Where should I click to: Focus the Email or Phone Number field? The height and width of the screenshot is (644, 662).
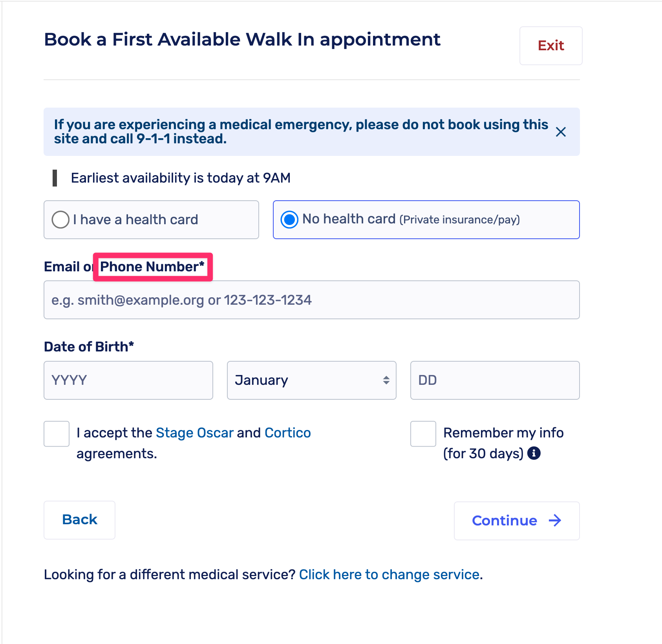311,300
